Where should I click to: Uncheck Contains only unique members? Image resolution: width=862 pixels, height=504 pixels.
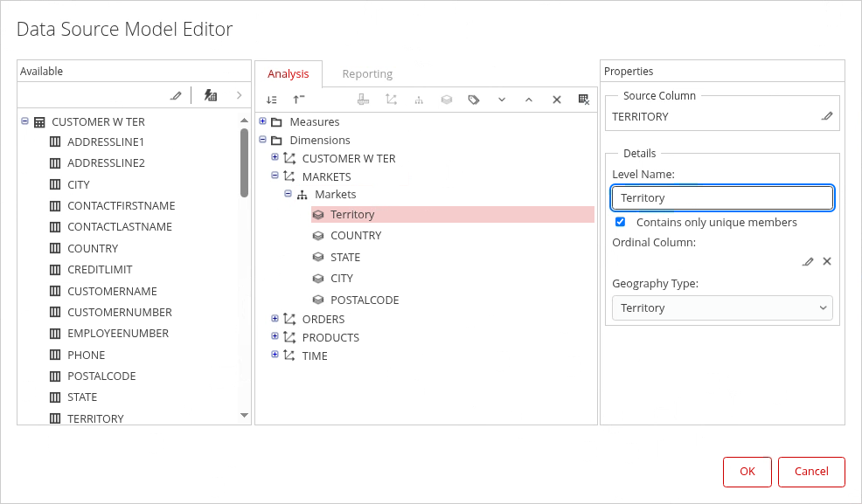click(x=621, y=222)
